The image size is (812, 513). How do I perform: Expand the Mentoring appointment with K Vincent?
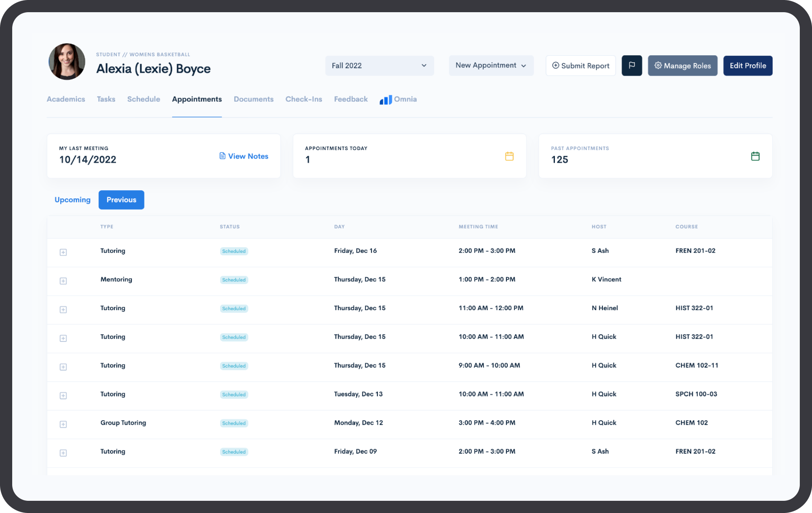point(63,281)
